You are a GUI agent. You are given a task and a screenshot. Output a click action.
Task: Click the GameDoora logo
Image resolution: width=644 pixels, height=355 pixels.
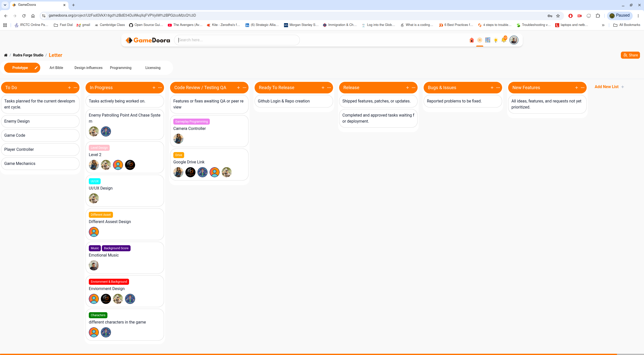[148, 40]
